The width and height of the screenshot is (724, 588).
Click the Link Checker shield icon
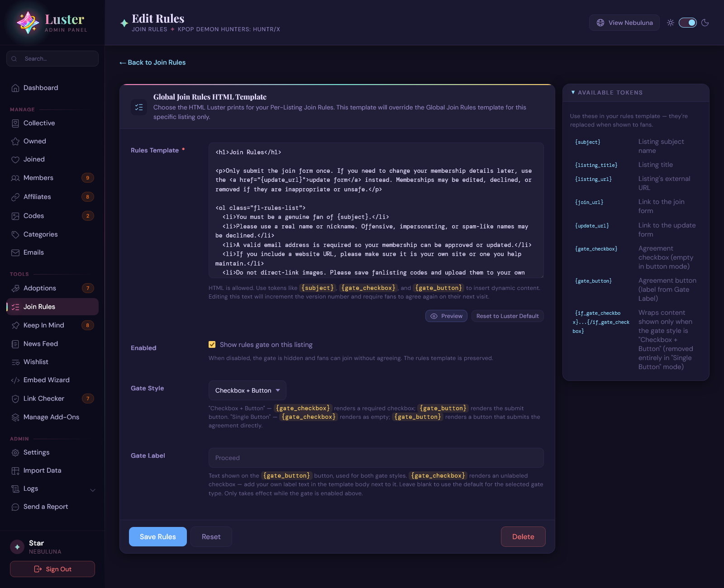coord(15,398)
